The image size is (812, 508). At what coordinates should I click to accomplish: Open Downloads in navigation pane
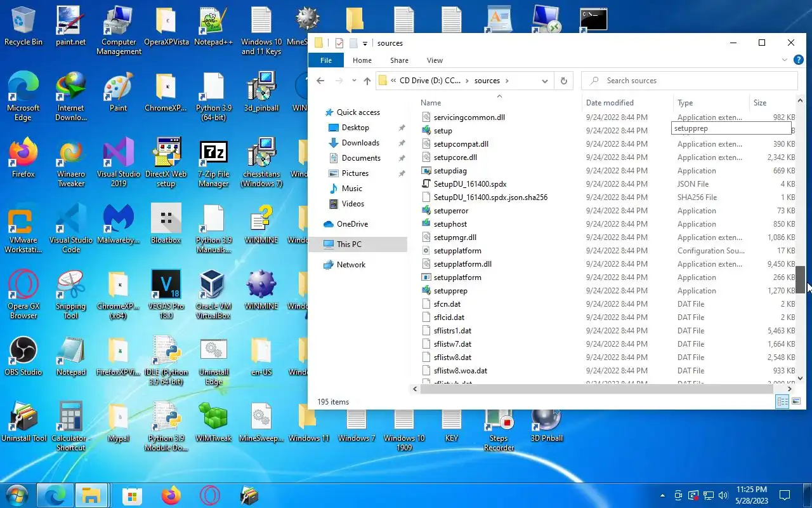pyautogui.click(x=360, y=143)
